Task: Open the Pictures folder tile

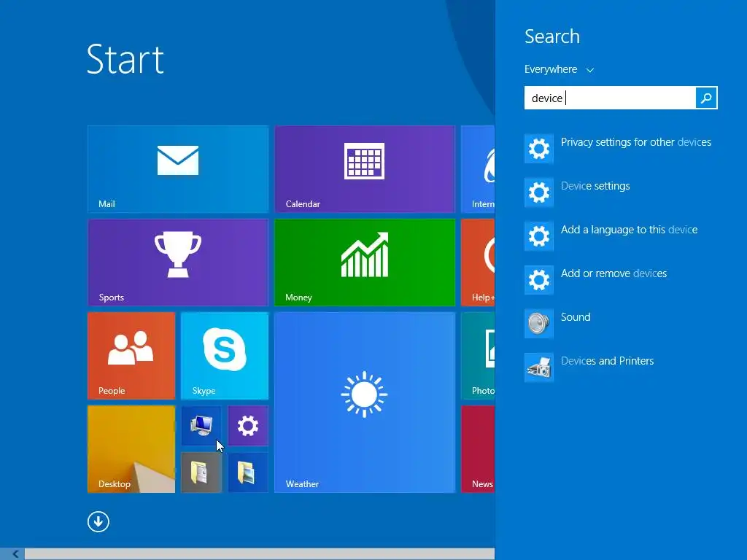Action: click(248, 472)
